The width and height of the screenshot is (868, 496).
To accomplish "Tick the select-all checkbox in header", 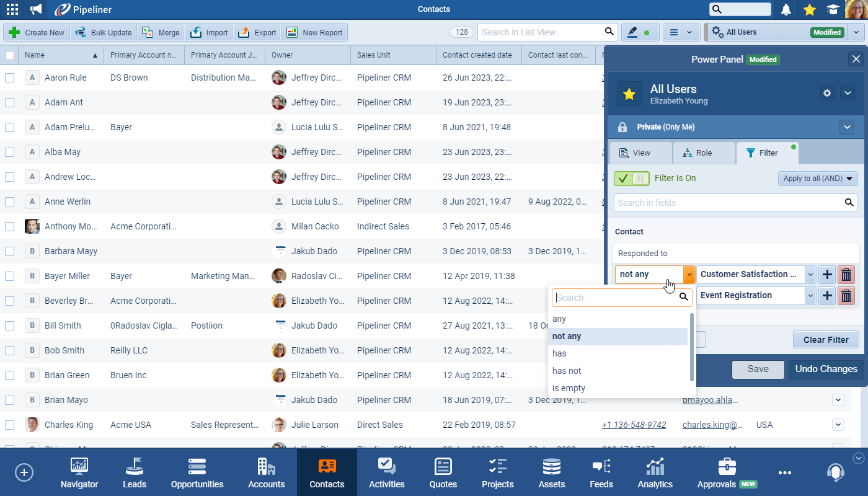I will coord(10,55).
